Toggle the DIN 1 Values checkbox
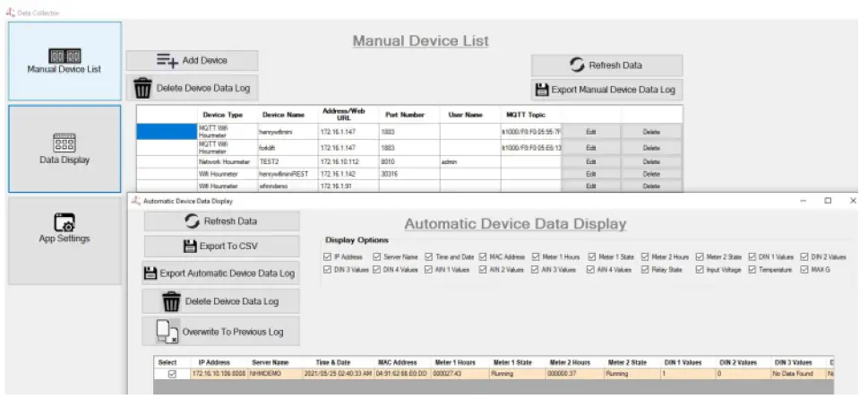 click(752, 257)
